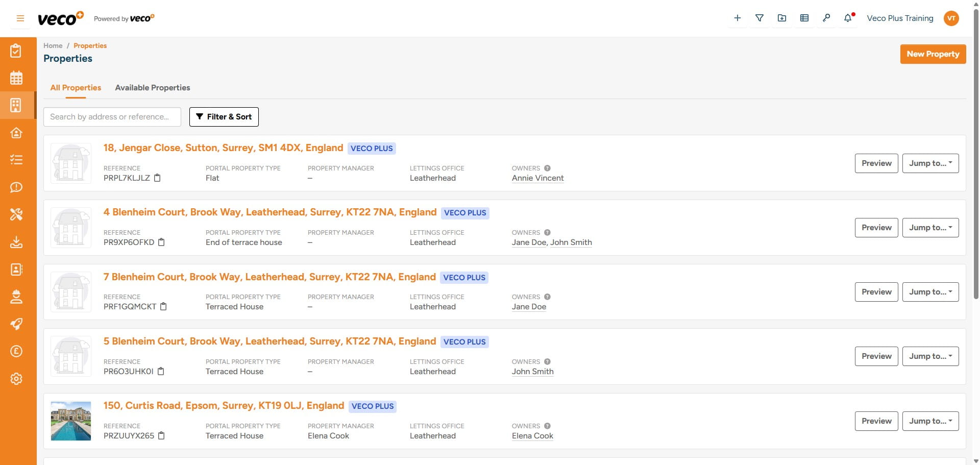
Task: Click the plus icon to create new item
Action: coord(737,18)
